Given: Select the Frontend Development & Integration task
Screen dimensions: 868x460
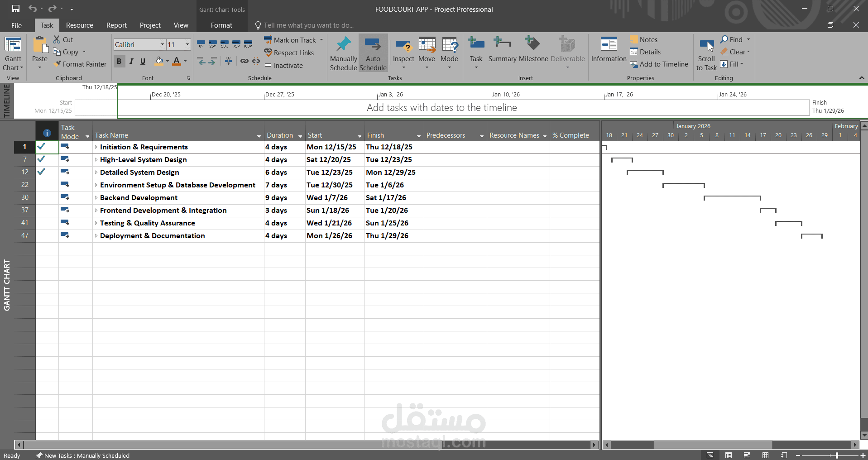Looking at the screenshot, I should click(163, 211).
